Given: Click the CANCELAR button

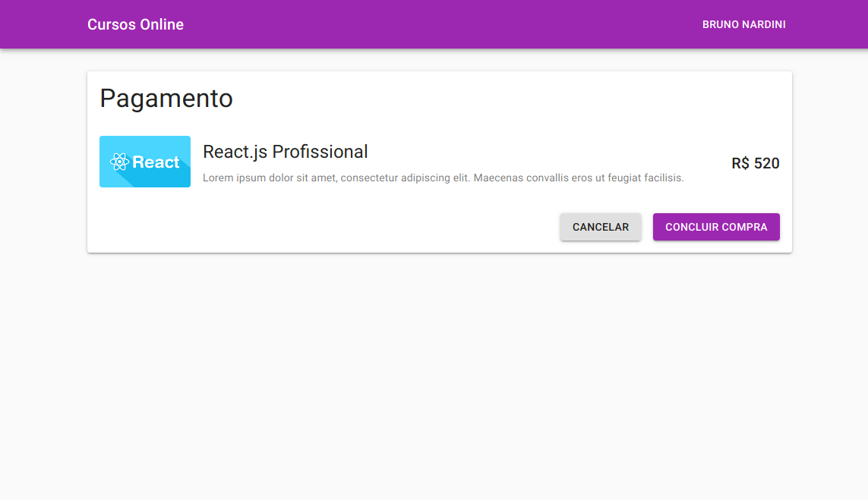Looking at the screenshot, I should point(601,227).
